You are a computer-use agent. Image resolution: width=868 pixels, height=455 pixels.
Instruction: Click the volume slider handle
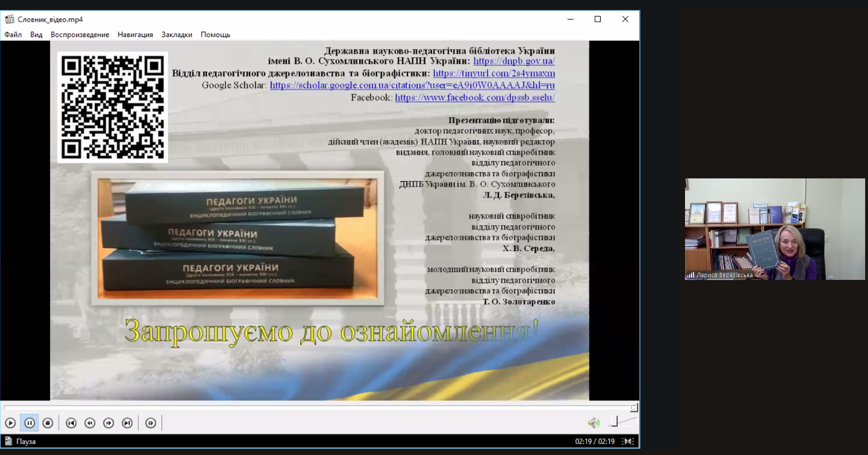coord(615,421)
